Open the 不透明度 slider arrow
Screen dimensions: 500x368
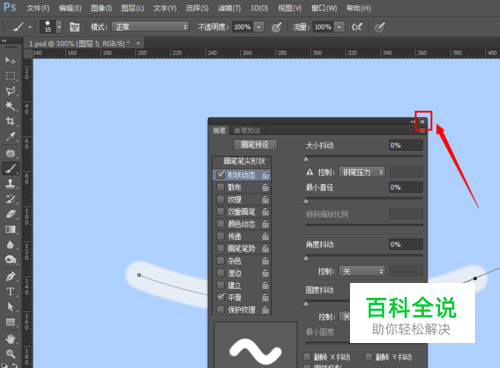[x=259, y=27]
